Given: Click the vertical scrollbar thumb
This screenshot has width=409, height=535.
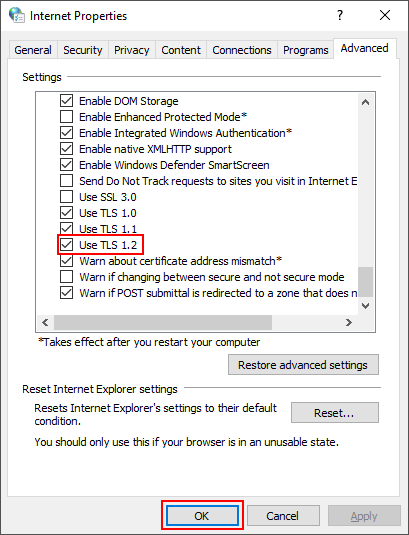Looking at the screenshot, I should coord(365,282).
